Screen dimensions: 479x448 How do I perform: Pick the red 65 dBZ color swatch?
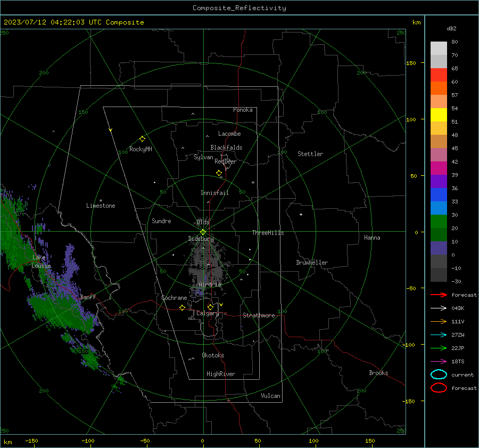click(x=439, y=75)
